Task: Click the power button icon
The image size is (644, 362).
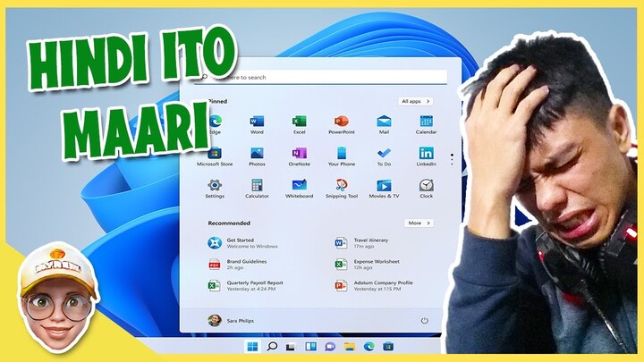Action: (x=424, y=321)
